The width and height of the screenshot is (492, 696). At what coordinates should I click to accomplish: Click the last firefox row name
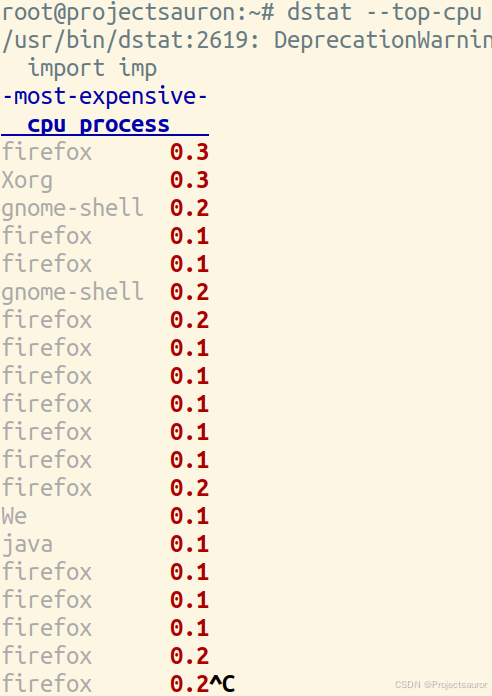click(x=47, y=684)
